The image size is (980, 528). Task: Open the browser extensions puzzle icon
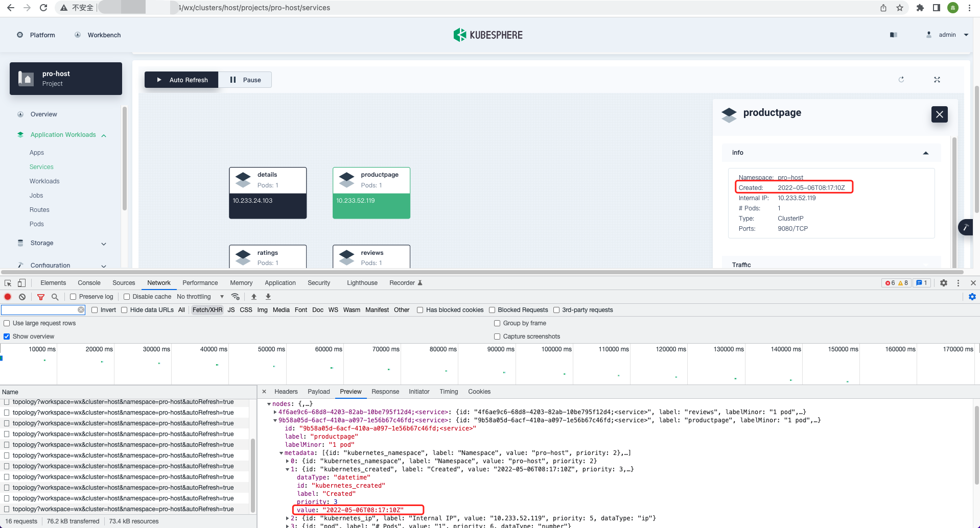(x=920, y=8)
